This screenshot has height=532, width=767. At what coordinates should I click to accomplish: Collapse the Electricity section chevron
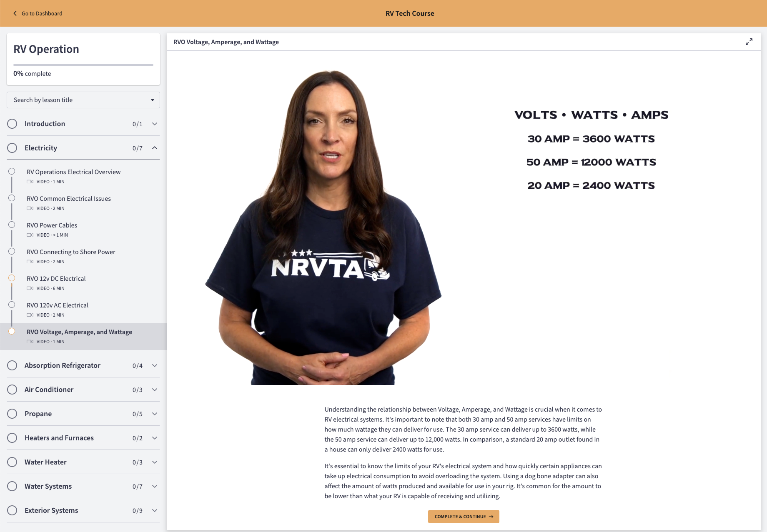155,148
